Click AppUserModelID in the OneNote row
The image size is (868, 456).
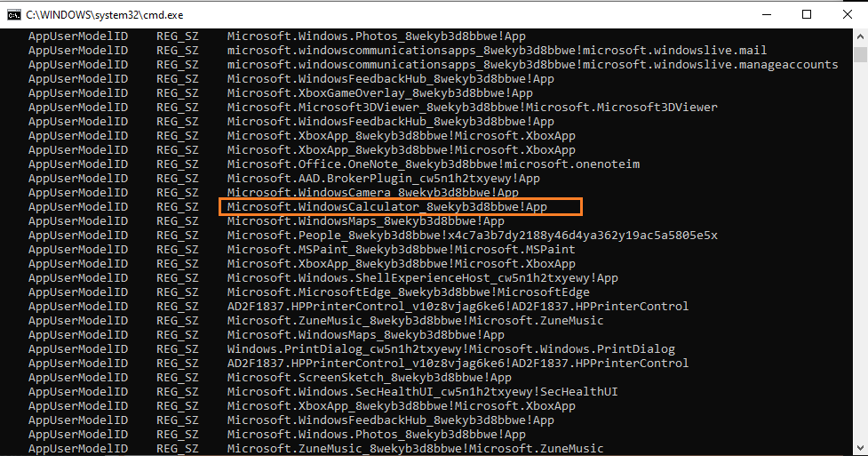(78, 164)
